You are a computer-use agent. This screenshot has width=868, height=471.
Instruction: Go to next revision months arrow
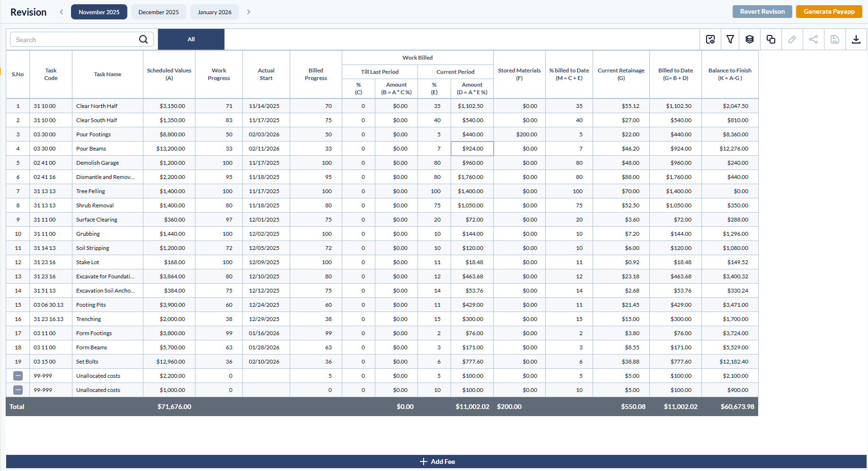pyautogui.click(x=248, y=12)
